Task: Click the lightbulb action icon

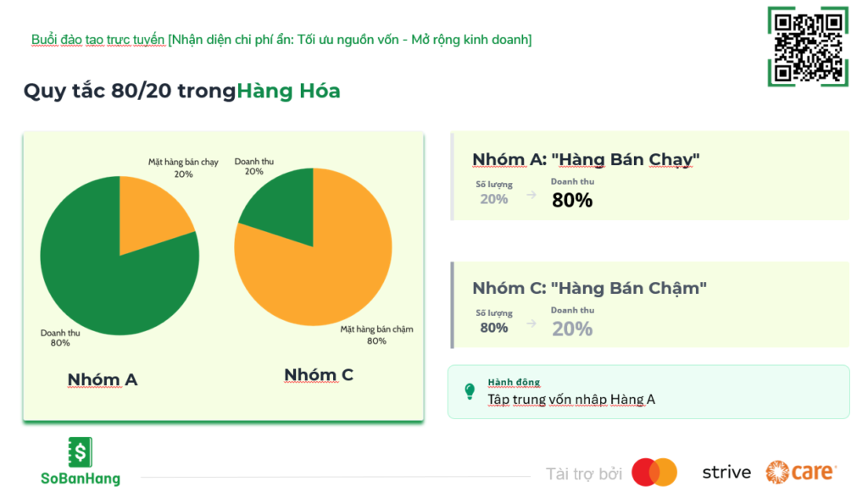Action: 470,391
